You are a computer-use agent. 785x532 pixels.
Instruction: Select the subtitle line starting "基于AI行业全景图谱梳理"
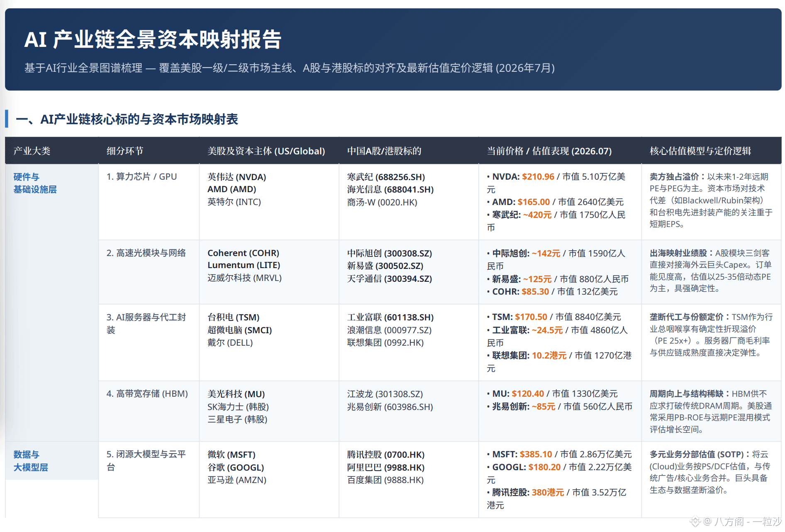(x=290, y=68)
